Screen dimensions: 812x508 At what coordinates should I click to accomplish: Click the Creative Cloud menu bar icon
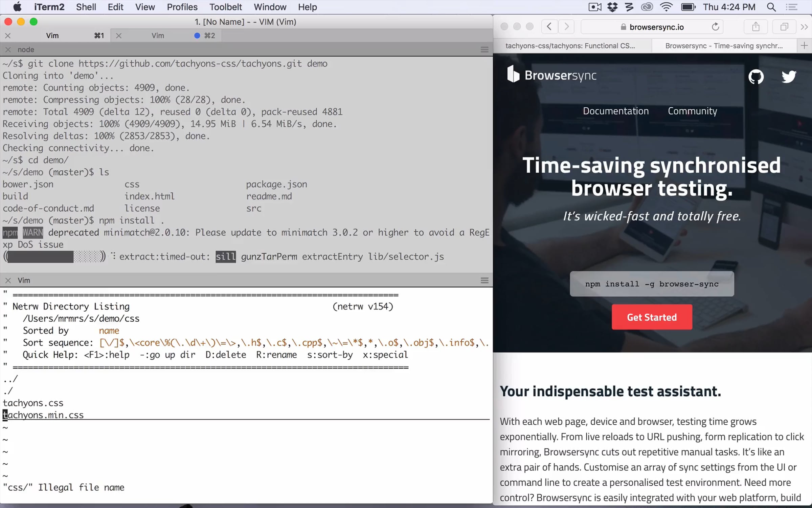click(647, 7)
